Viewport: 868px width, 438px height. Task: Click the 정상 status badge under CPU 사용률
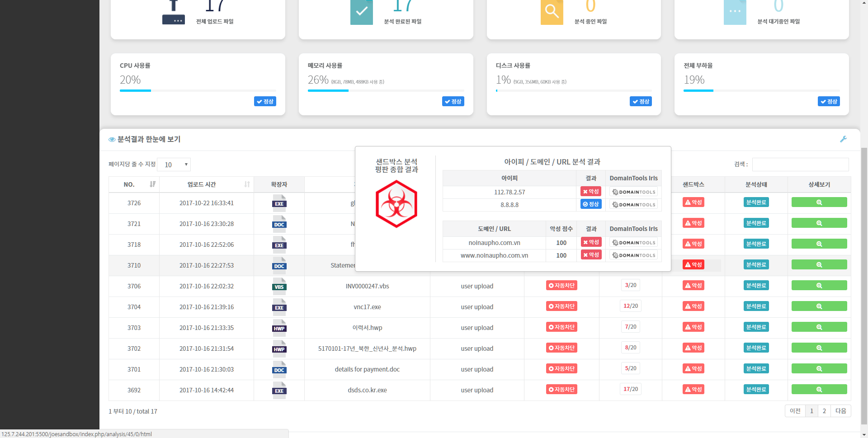tap(265, 102)
